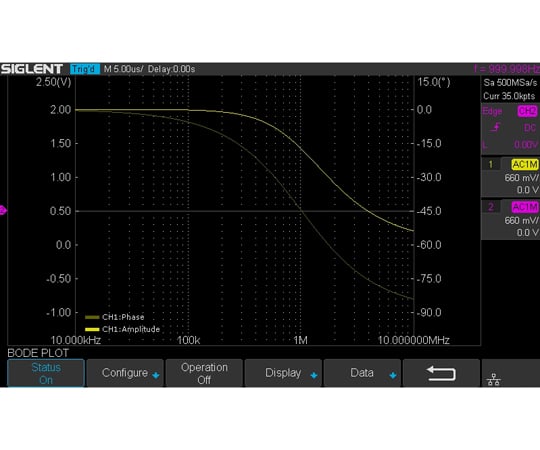Screen dimensions: 540x450
Task: Toggle Operation Off button
Action: 204,373
